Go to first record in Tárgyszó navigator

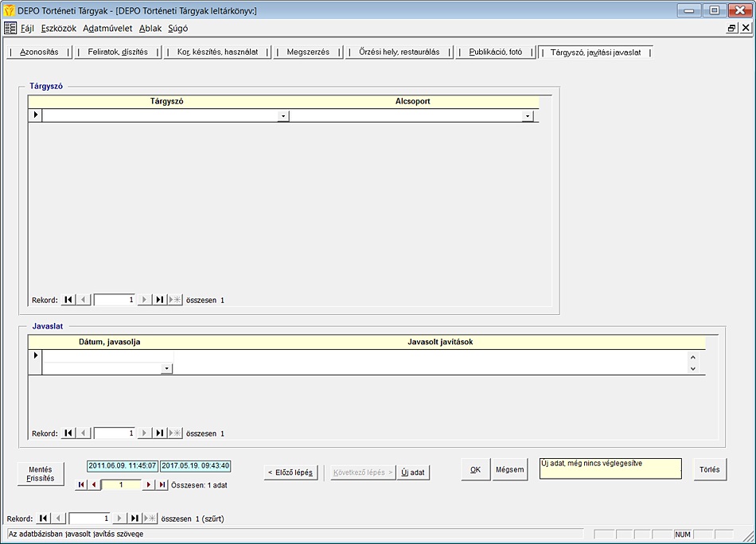68,300
